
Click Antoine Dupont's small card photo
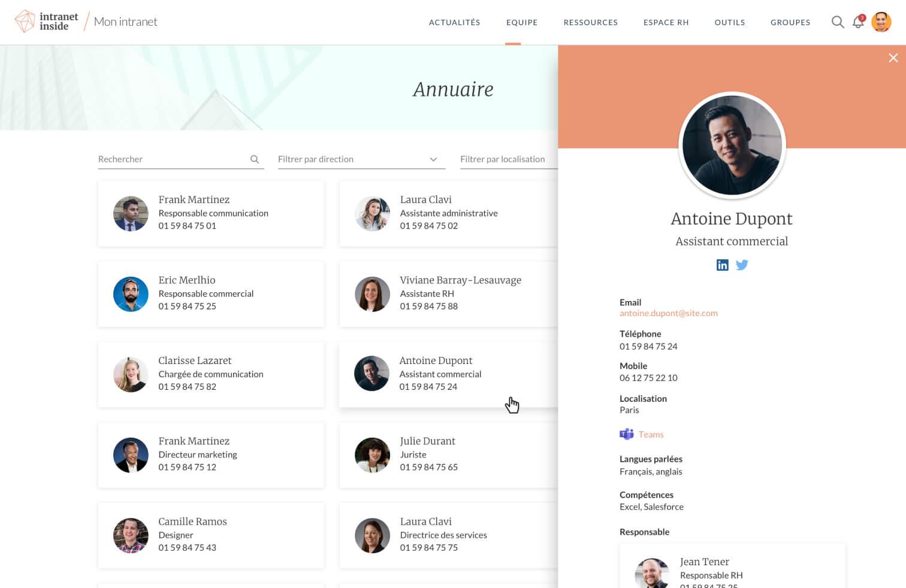(372, 373)
